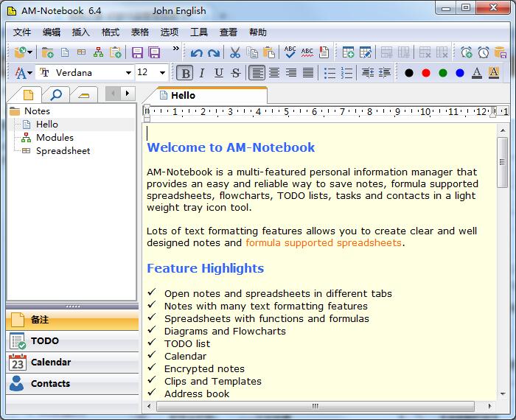This screenshot has width=516, height=420.
Task: Insert bulleted list
Action: click(x=330, y=73)
